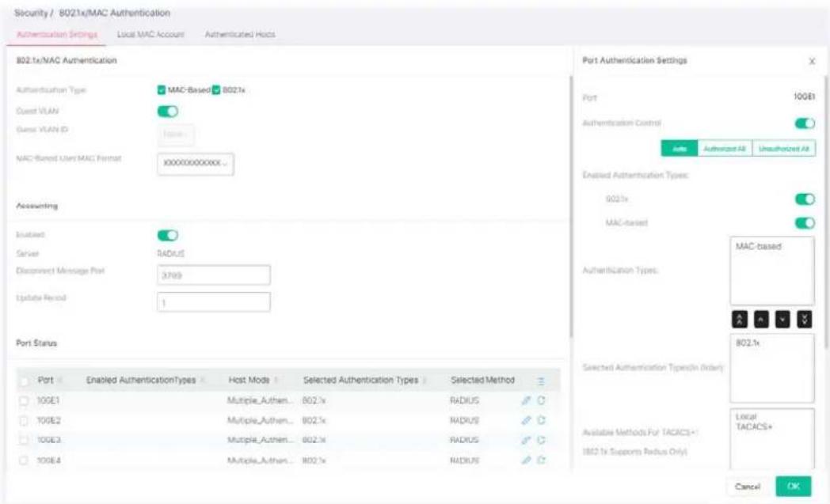830x504 pixels.
Task: Click the refresh icon for port 10GE2
Action: [x=541, y=420]
